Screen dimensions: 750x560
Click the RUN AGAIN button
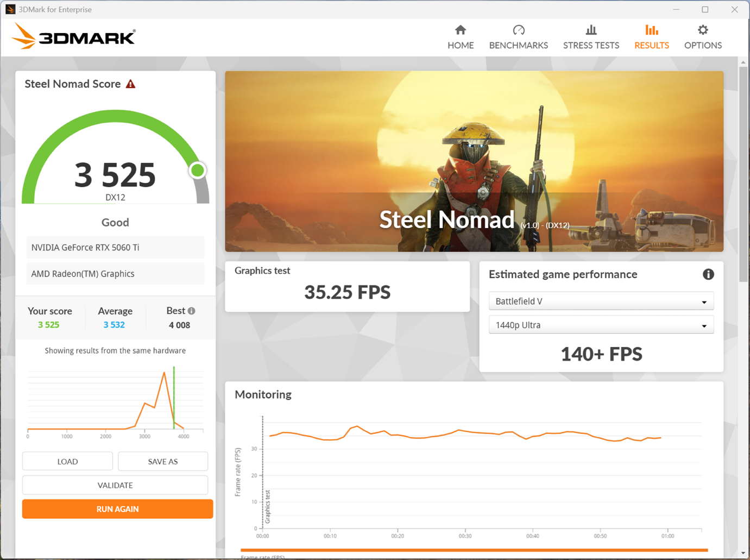[117, 509]
